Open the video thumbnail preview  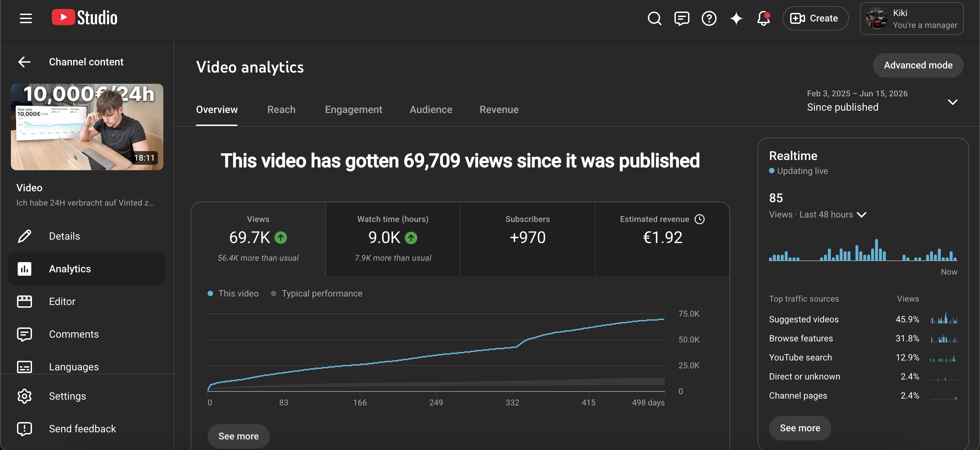[87, 127]
